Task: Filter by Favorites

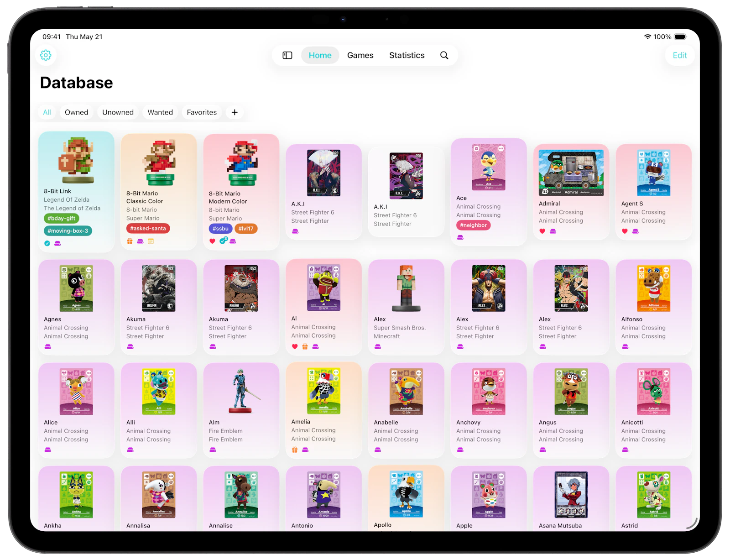Action: tap(202, 112)
